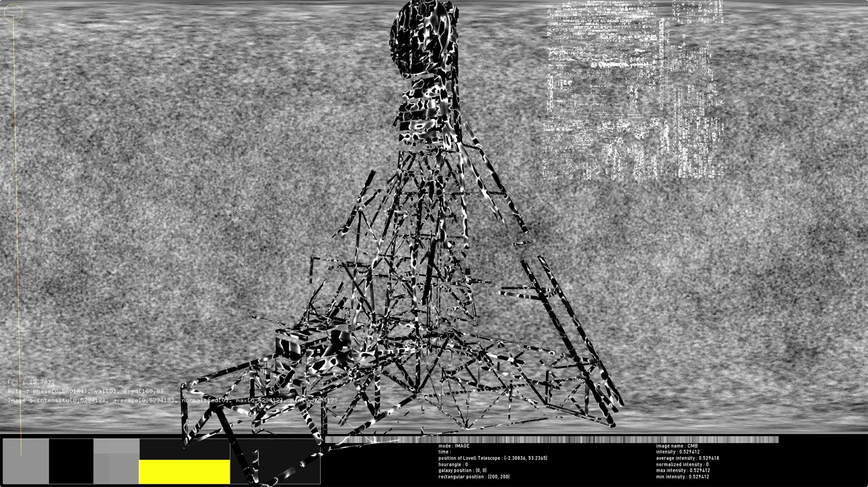Click the 'max intensity' value in the info panel
The width and height of the screenshot is (868, 487).
coord(682,471)
